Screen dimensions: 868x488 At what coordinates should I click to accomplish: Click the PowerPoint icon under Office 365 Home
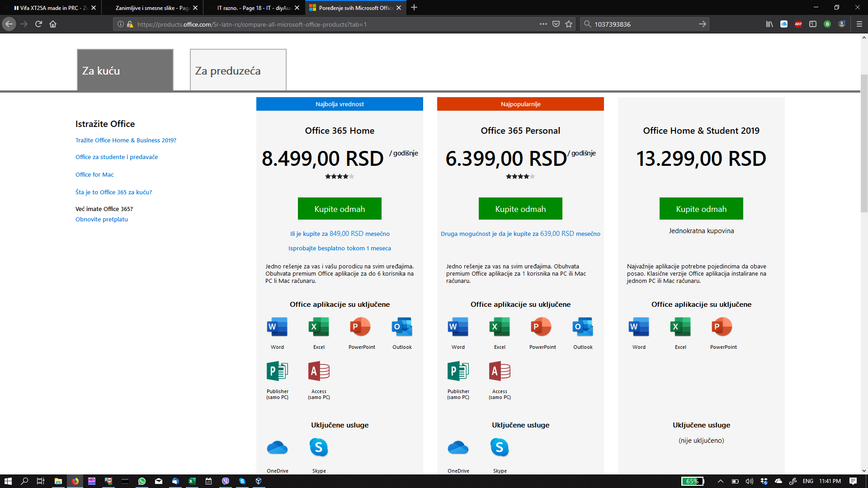pos(360,327)
